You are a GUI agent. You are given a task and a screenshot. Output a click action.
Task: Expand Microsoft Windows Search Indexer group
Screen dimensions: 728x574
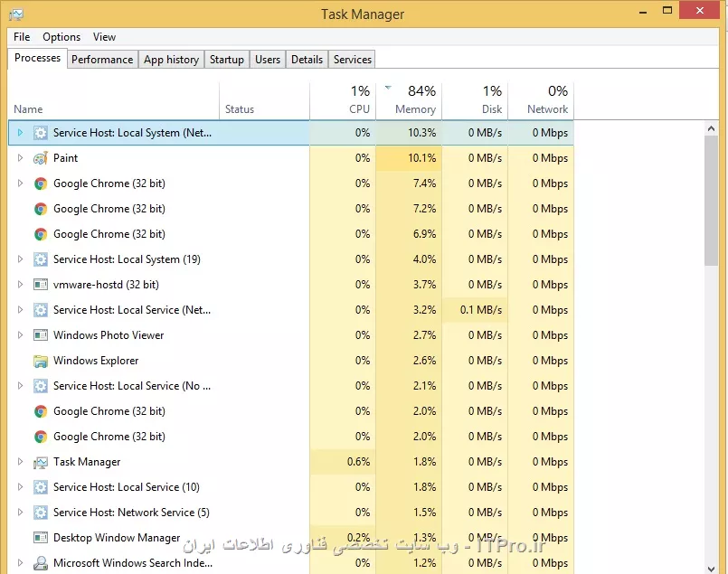point(20,563)
